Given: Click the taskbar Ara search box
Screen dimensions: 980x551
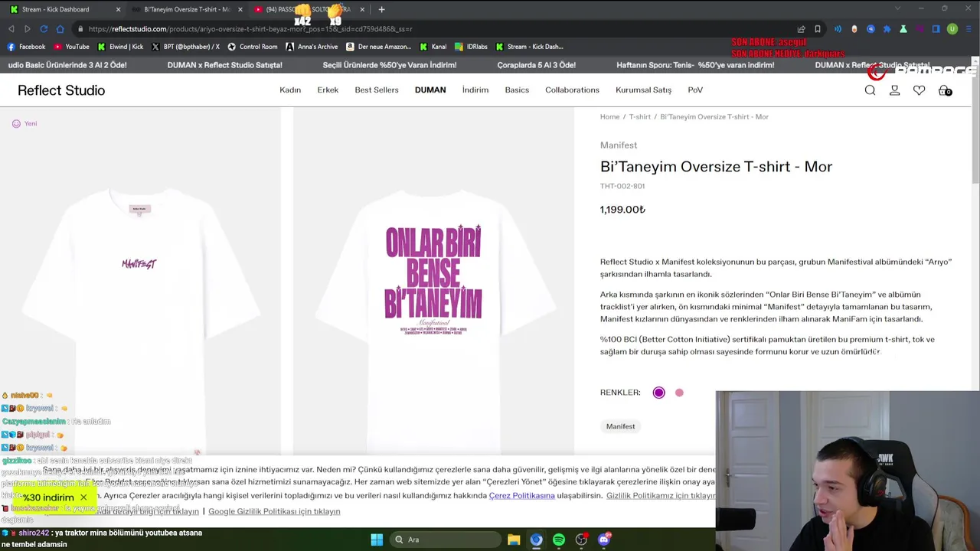Looking at the screenshot, I should click(445, 540).
